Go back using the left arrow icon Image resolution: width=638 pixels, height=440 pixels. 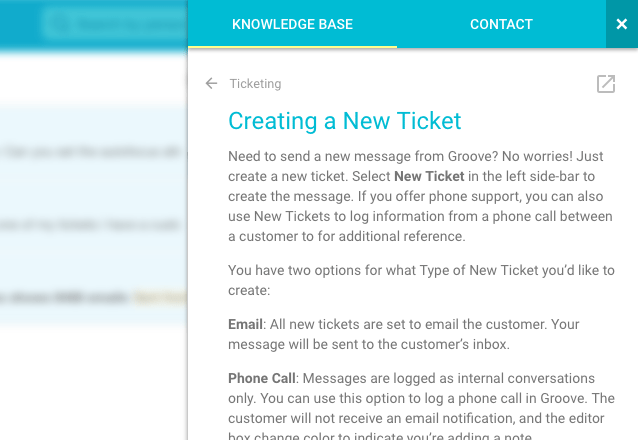[x=211, y=83]
